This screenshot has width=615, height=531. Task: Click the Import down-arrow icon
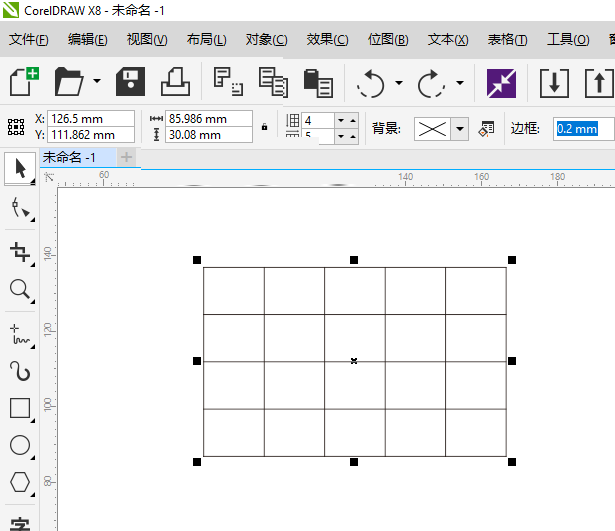(555, 83)
